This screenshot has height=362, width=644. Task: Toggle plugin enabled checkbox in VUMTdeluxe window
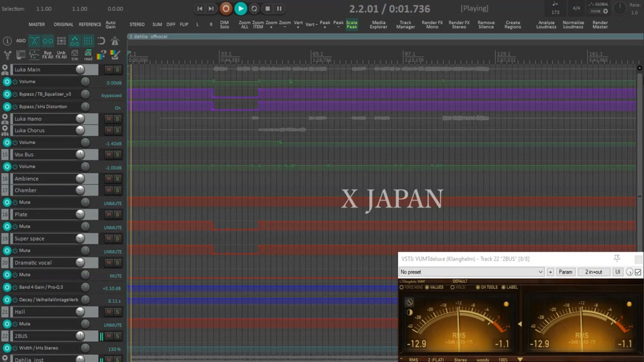(638, 272)
